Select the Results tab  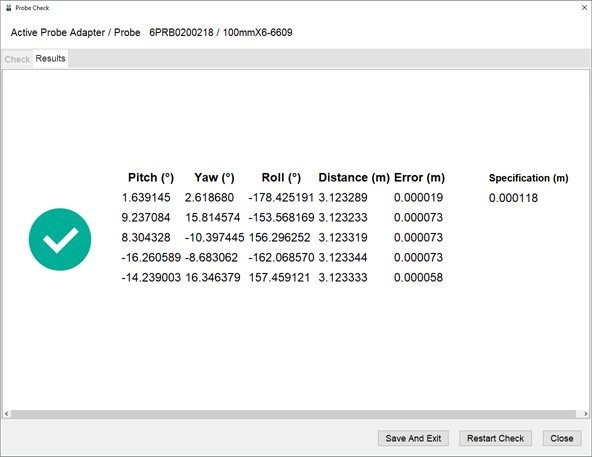tap(50, 59)
